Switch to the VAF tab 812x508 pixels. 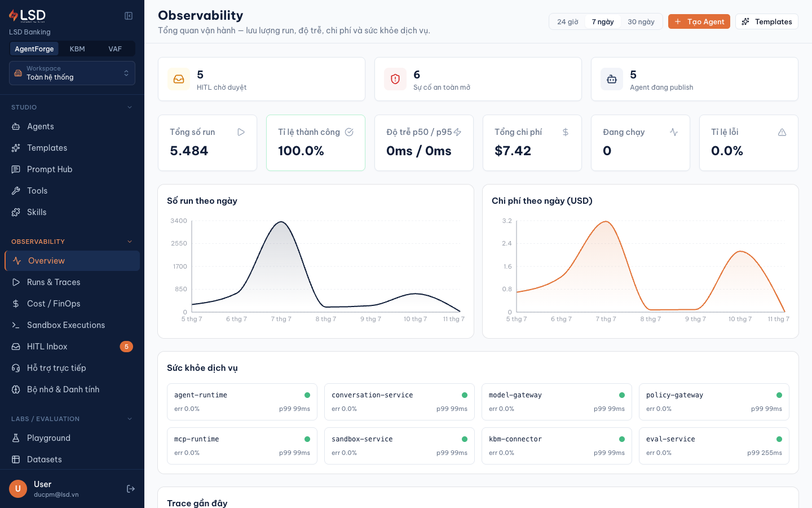115,49
